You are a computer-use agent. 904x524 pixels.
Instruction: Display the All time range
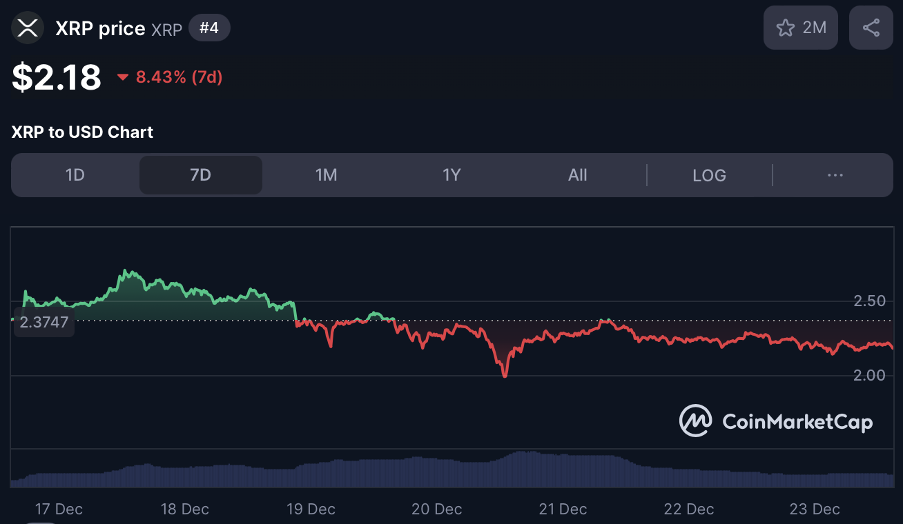coord(577,175)
